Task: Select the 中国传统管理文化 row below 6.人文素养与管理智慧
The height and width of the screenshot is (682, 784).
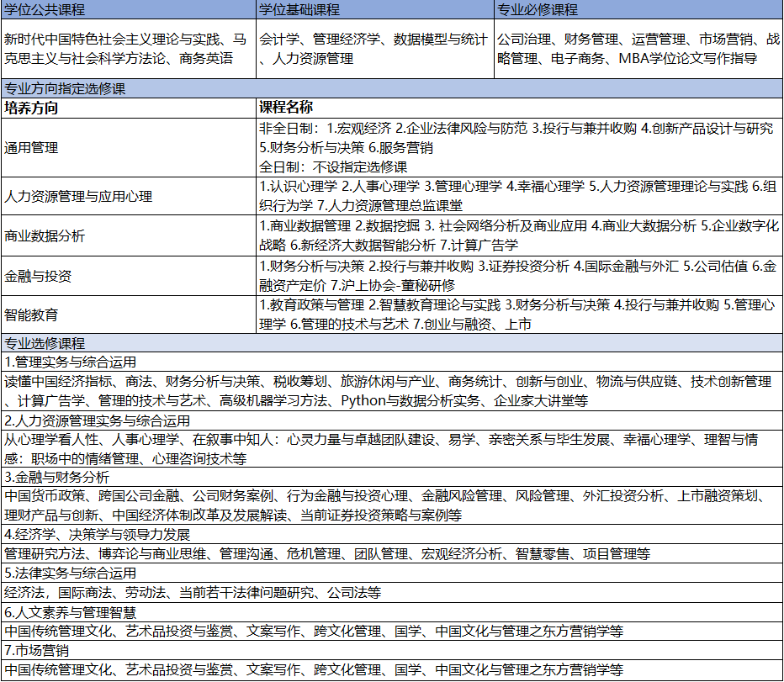Action: [392, 631]
